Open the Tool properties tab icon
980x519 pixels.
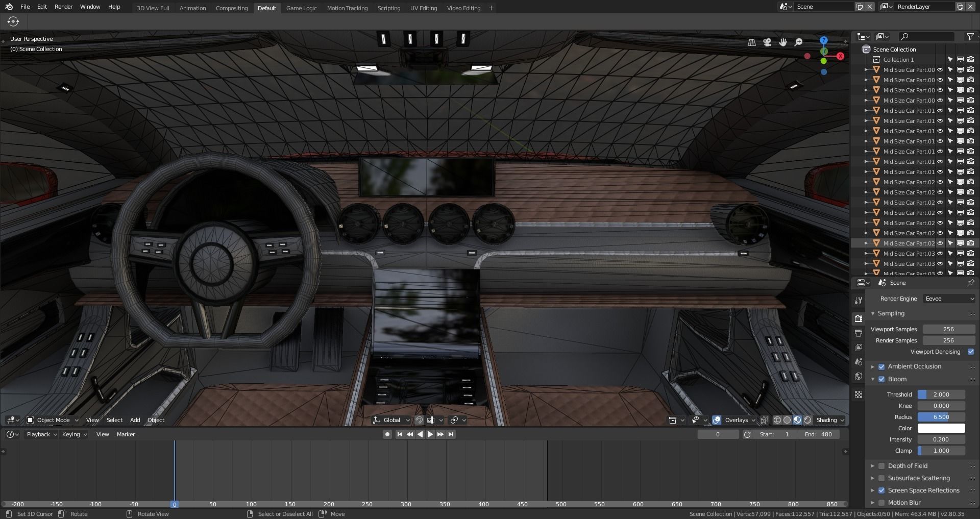tap(859, 301)
